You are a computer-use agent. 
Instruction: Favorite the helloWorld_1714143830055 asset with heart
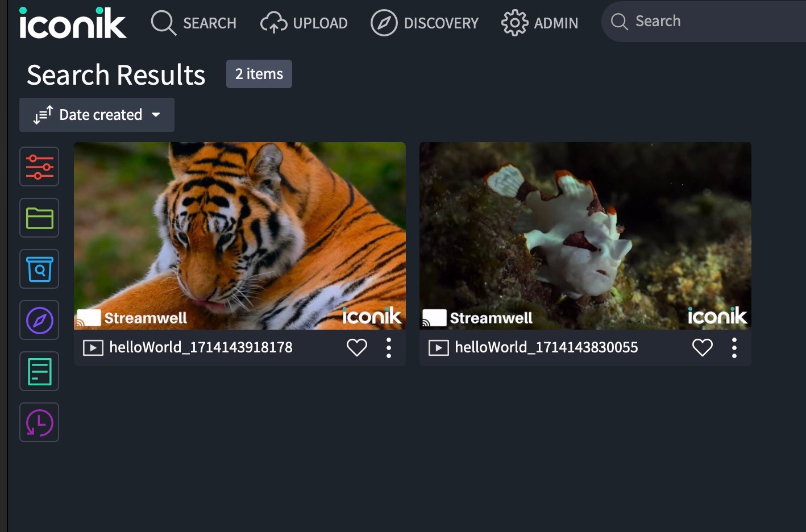[703, 347]
